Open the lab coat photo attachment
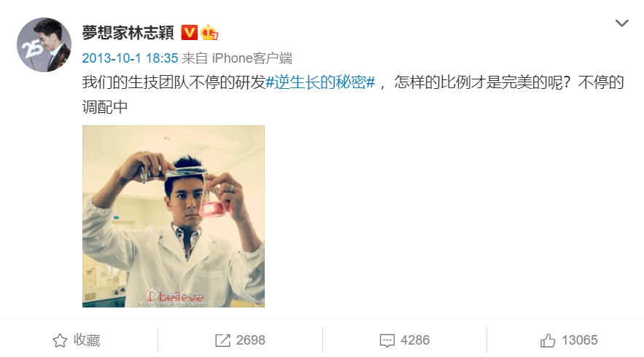Screen dimensions: 644x357 [x=174, y=216]
